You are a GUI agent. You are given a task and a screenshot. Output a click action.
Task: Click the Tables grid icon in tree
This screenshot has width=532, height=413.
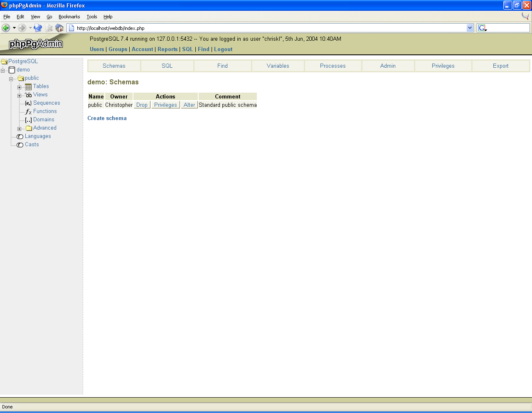(x=28, y=86)
